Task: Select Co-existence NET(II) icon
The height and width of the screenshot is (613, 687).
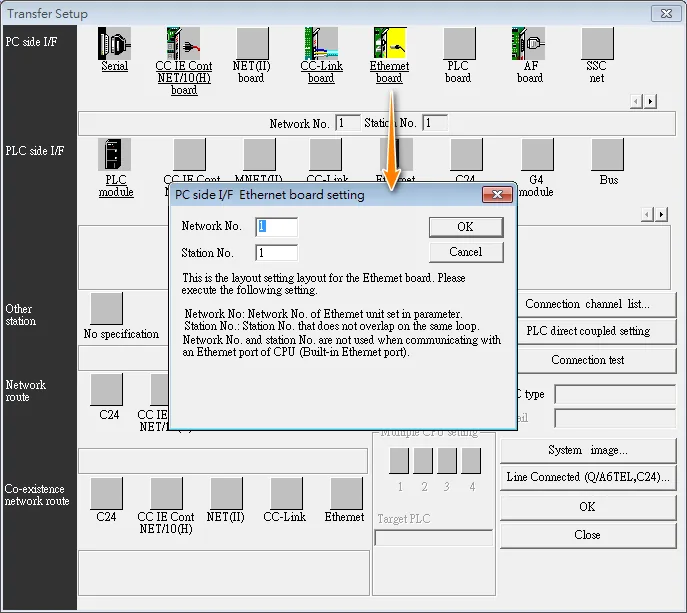Action: 227,493
